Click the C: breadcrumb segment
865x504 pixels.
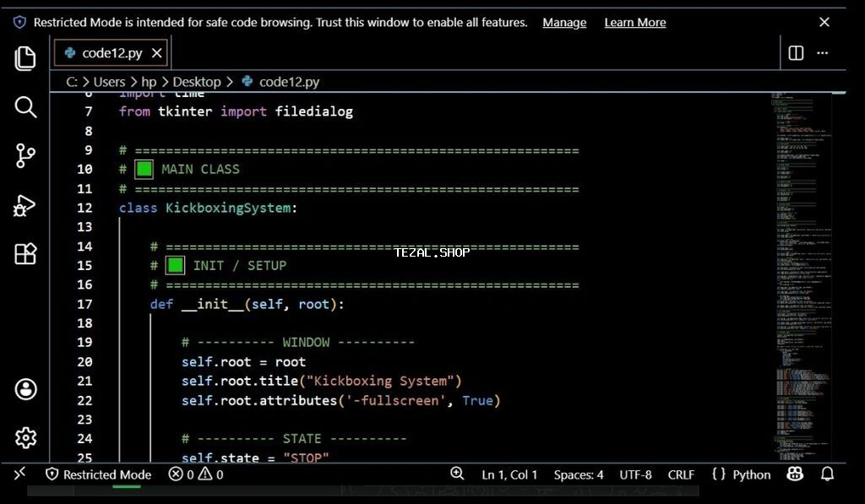pos(72,82)
